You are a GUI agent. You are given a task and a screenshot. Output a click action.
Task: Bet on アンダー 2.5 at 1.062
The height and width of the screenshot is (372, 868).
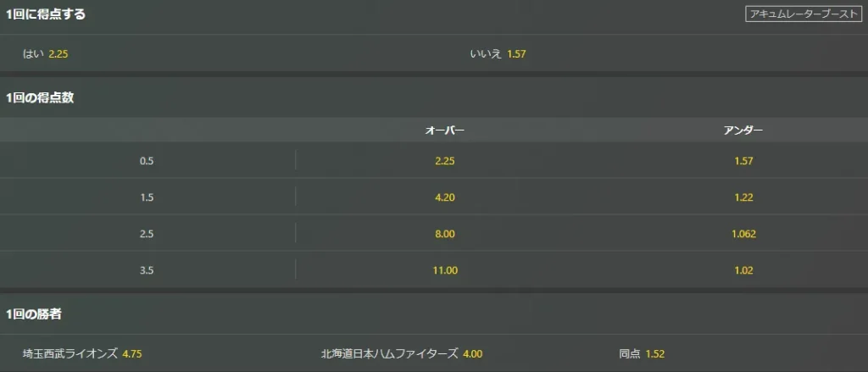(744, 234)
